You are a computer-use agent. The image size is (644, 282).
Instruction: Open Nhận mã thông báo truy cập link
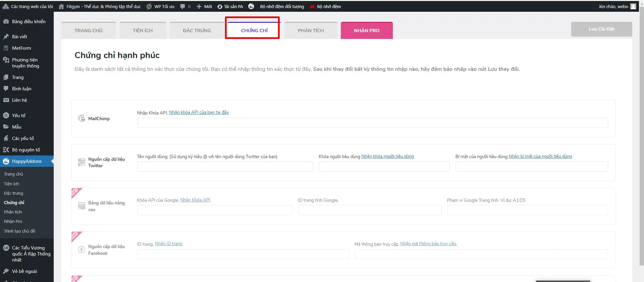(428, 244)
